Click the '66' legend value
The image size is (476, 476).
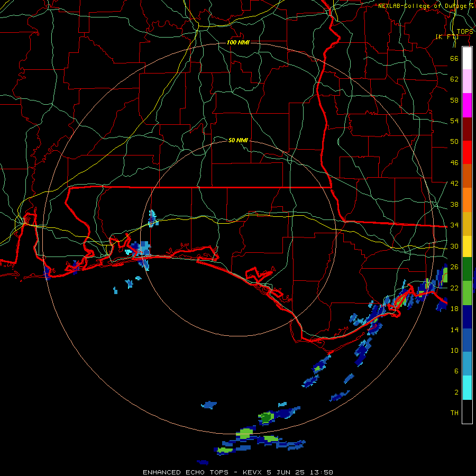[454, 58]
